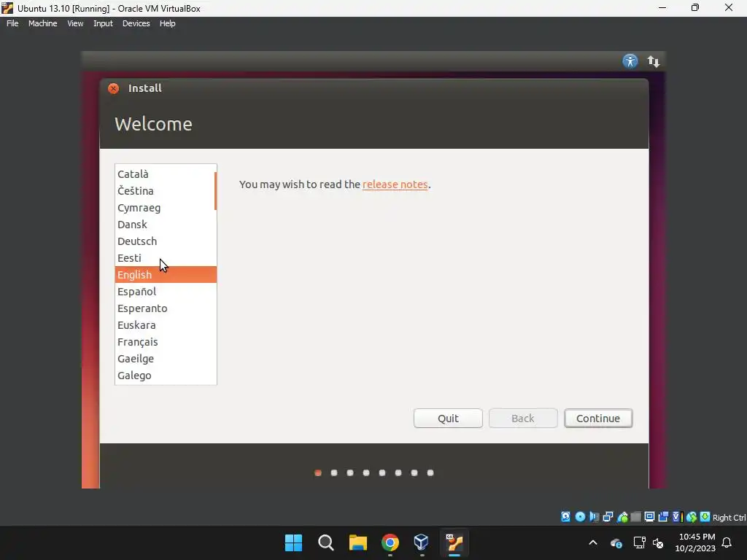Click the hard disk activity icon in VirtualBox status bar
Screen dimensions: 747x560
point(565,517)
